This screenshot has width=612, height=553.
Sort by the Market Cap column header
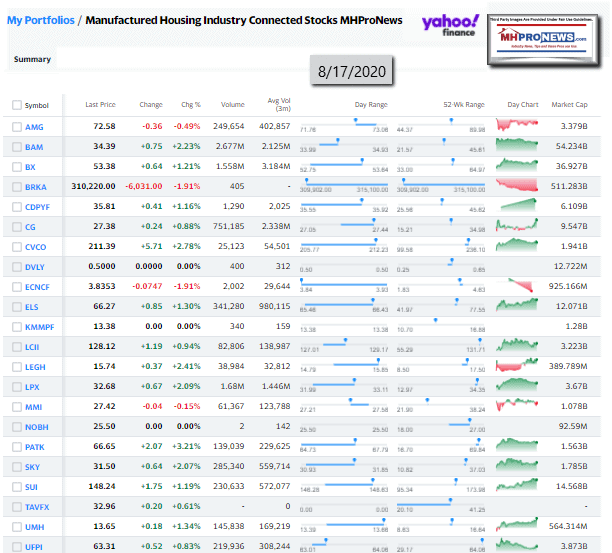569,105
